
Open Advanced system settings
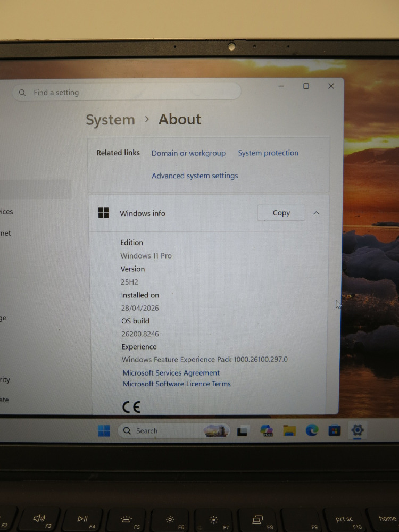[195, 176]
